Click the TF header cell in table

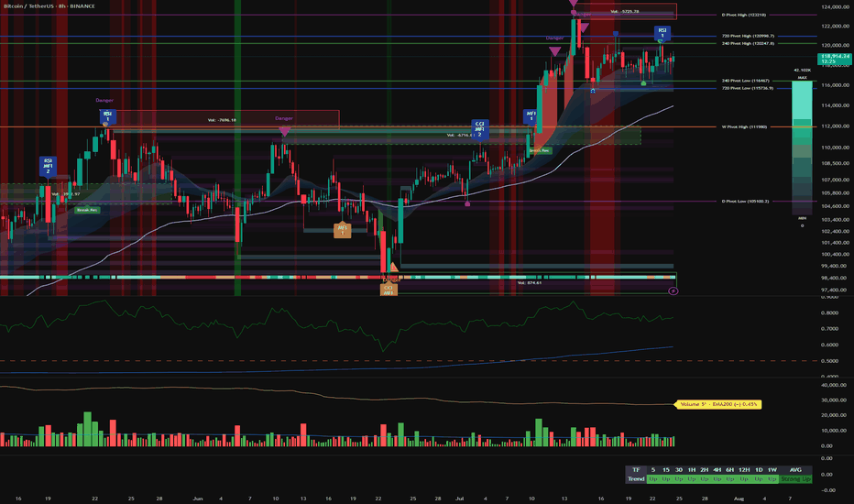(x=636, y=470)
